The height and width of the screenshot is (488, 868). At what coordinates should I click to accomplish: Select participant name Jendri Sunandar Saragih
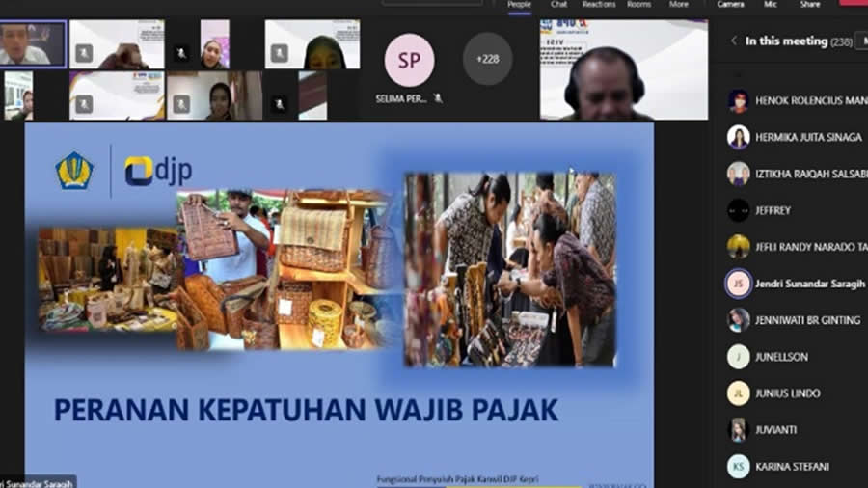(x=810, y=284)
